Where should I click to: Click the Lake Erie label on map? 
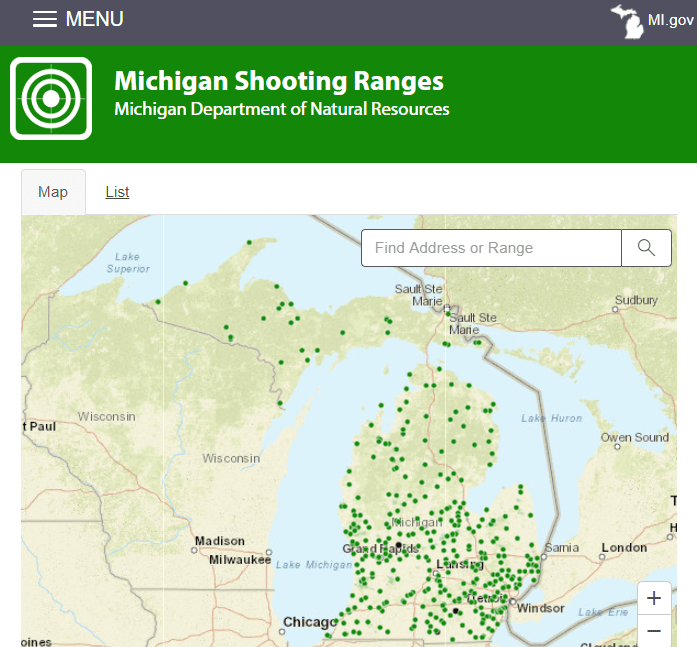603,612
